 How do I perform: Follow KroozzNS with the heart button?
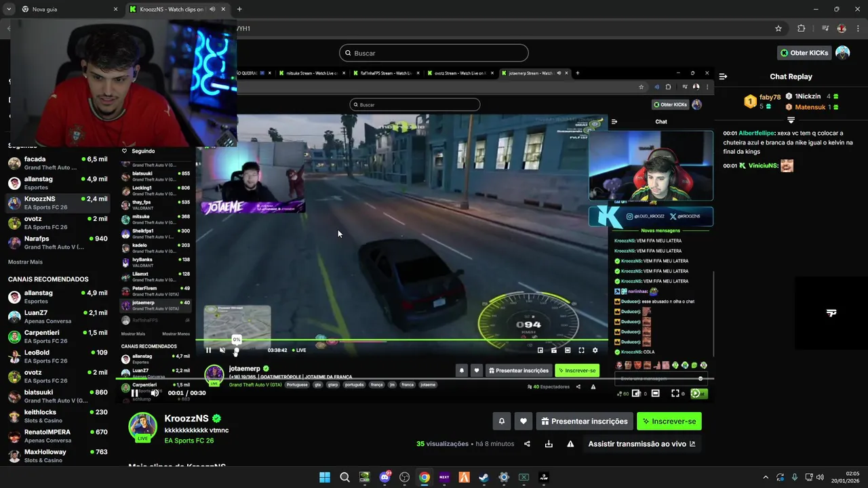coord(523,421)
